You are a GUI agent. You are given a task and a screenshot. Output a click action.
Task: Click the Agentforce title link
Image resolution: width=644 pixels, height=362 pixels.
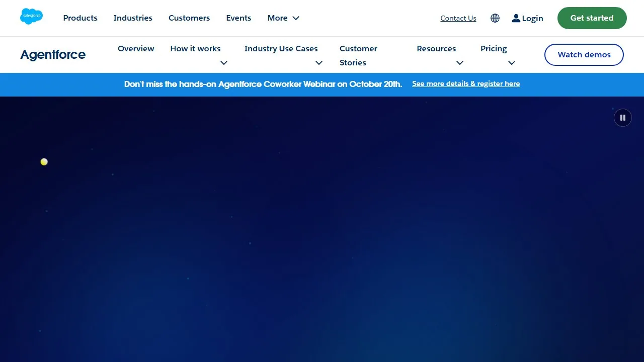coord(53,55)
